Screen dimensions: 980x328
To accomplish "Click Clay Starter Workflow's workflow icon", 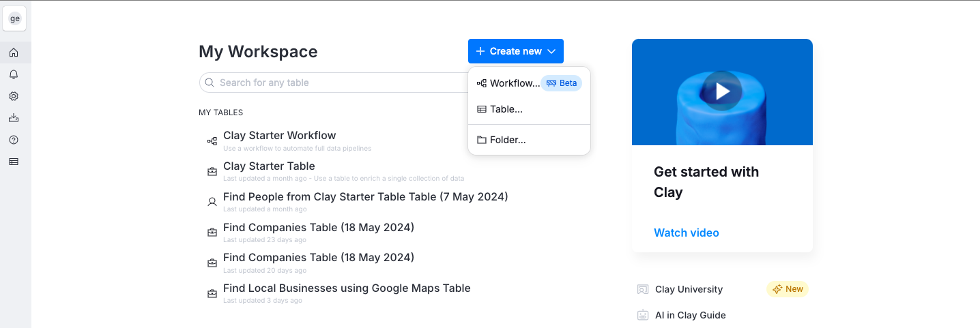I will (x=212, y=141).
